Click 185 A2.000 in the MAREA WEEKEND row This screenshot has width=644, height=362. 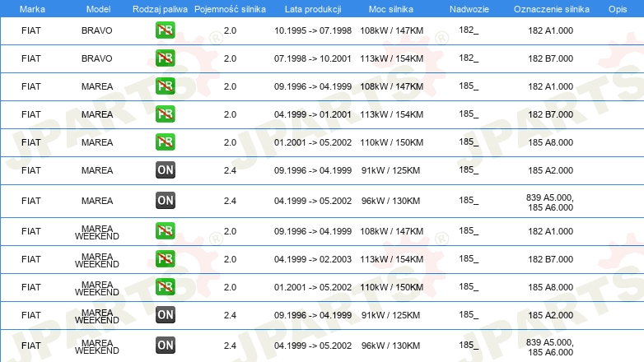tap(550, 315)
